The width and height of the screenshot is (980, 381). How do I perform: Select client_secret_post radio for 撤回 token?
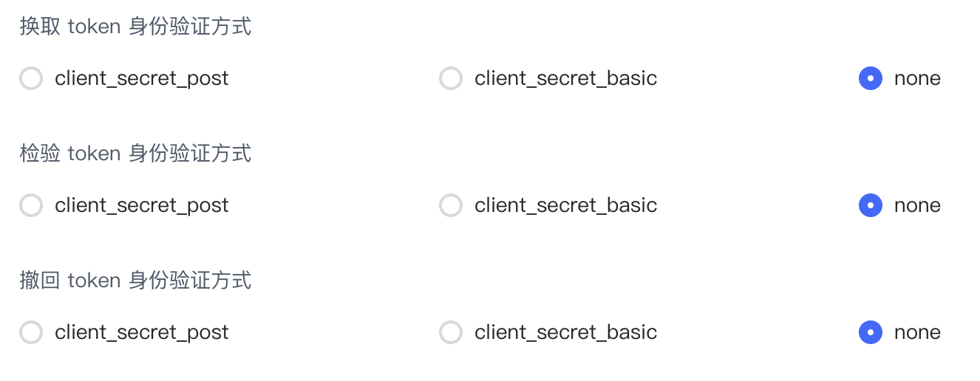point(31,332)
